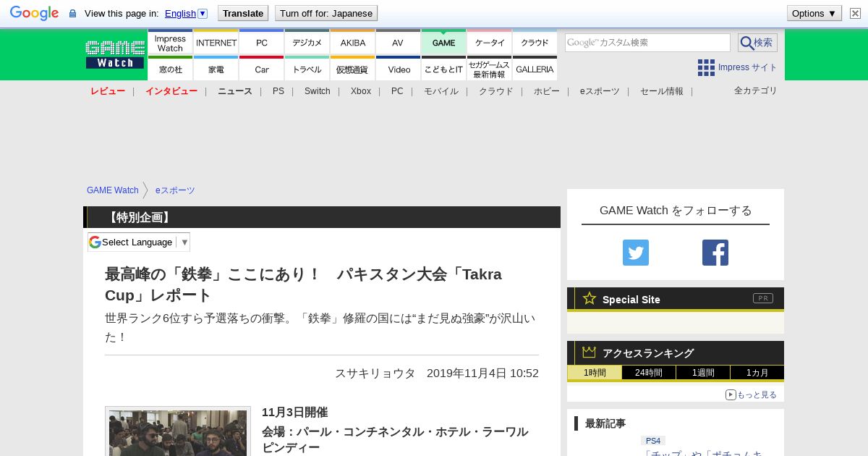Open the Facebook follow icon

click(715, 253)
